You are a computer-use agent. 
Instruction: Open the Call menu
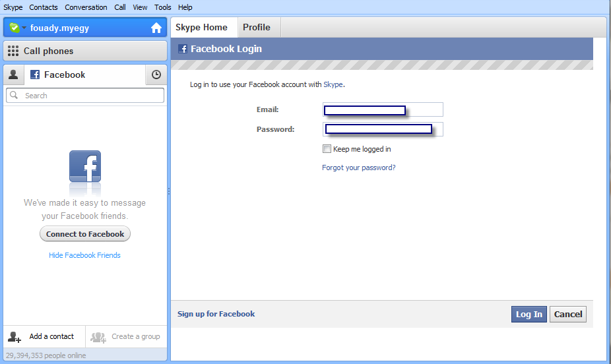120,7
